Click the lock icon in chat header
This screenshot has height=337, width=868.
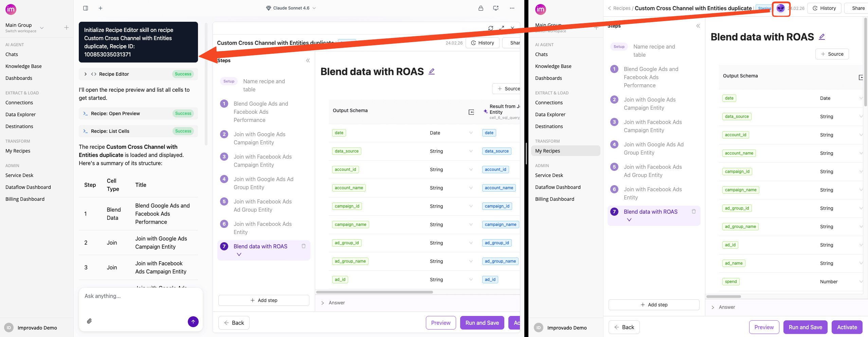(x=481, y=8)
